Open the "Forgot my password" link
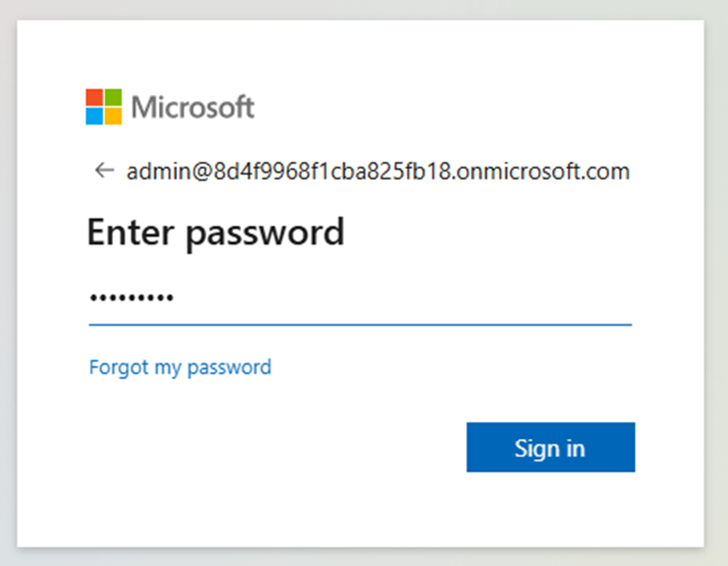This screenshot has width=728, height=566. tap(180, 367)
